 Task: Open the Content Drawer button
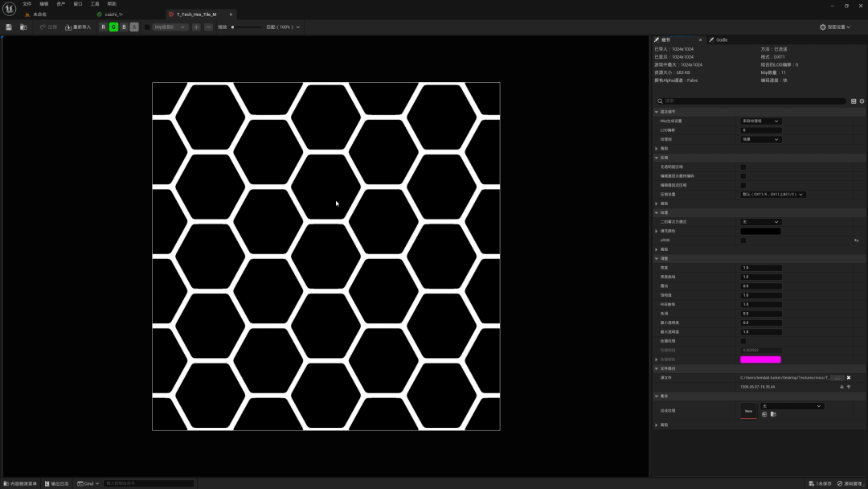tap(20, 483)
